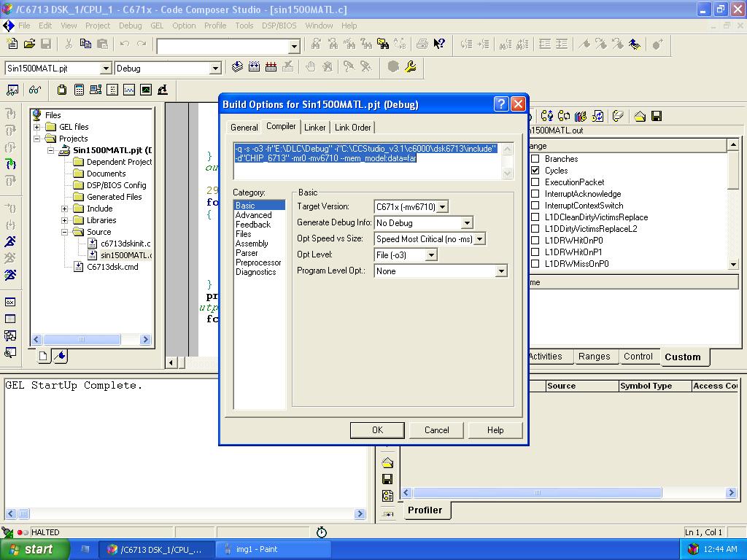Click the profiler clock icon in status bar
The image size is (747, 560).
(x=322, y=532)
